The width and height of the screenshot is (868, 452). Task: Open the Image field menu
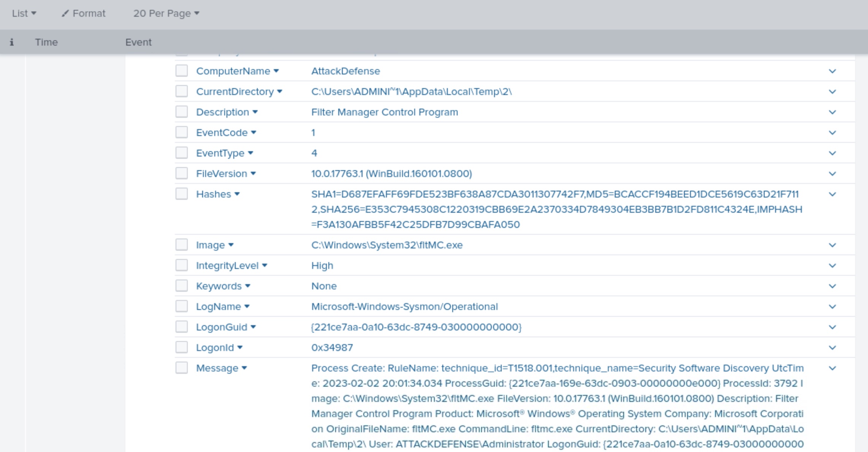click(215, 245)
